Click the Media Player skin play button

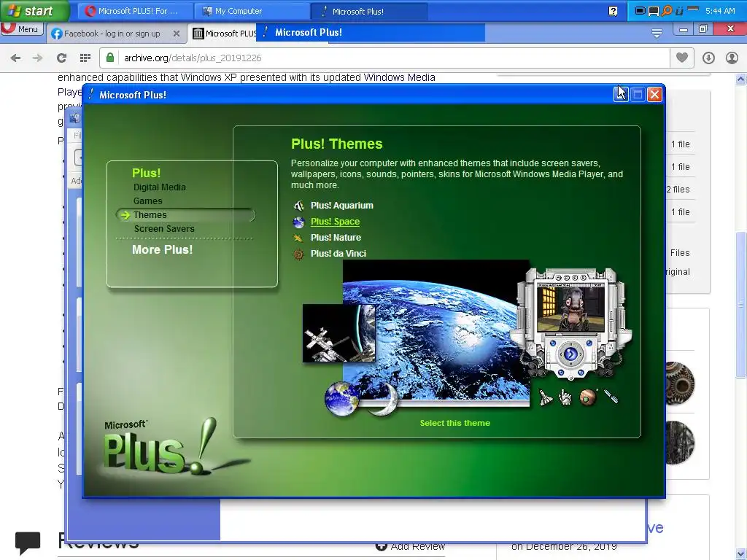pyautogui.click(x=570, y=354)
